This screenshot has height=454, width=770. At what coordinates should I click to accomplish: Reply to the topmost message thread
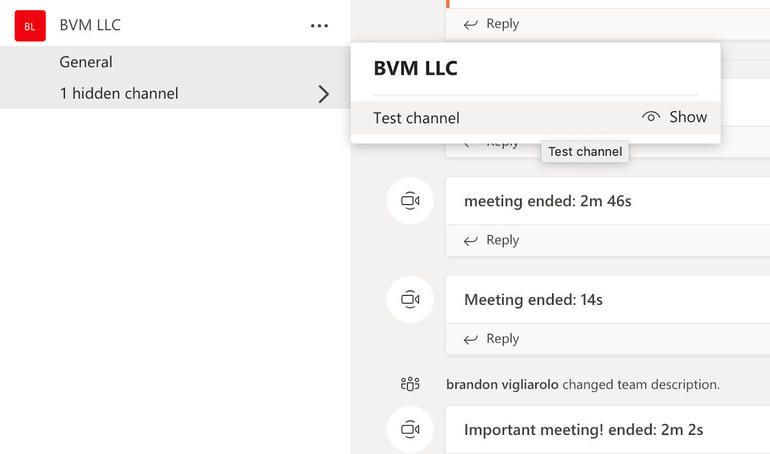(492, 24)
